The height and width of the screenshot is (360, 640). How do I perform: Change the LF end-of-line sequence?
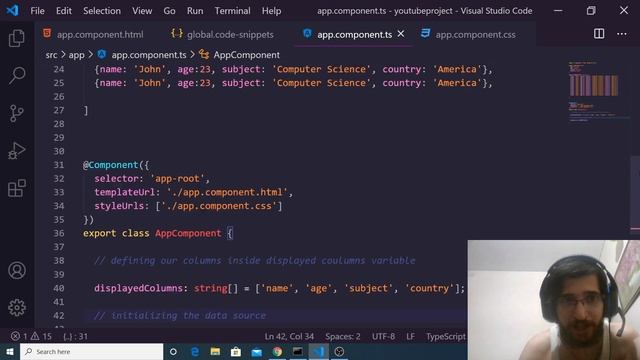[x=411, y=336]
